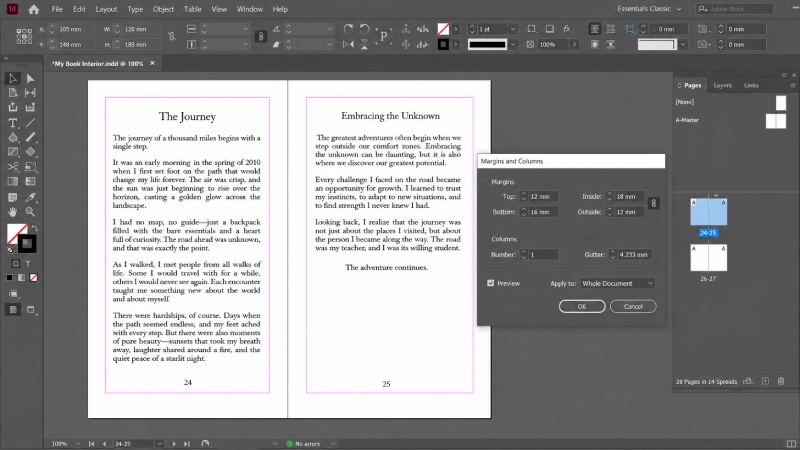The height and width of the screenshot is (450, 800).
Task: Go to next spread arrow
Action: click(174, 444)
